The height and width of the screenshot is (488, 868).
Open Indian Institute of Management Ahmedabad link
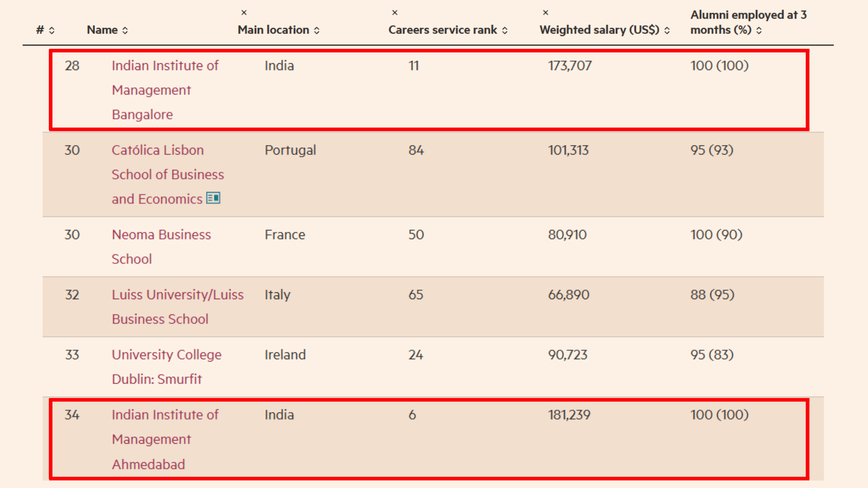click(165, 439)
